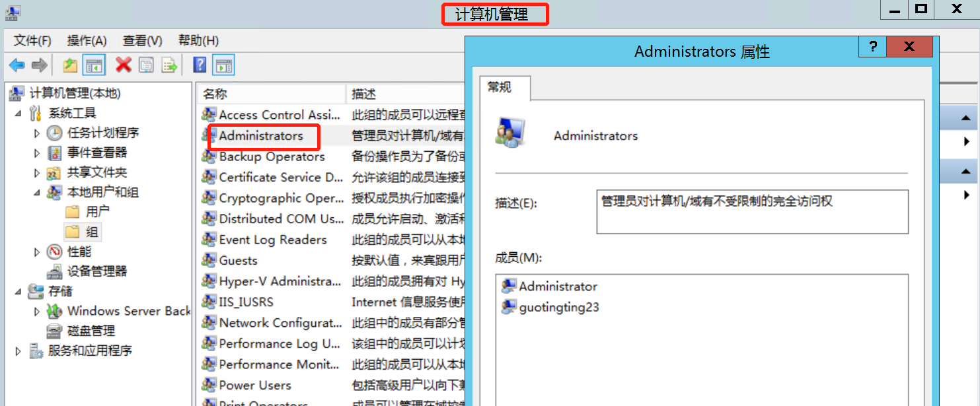Click the blue Back arrow in toolbar
980x406 pixels.
[17, 65]
